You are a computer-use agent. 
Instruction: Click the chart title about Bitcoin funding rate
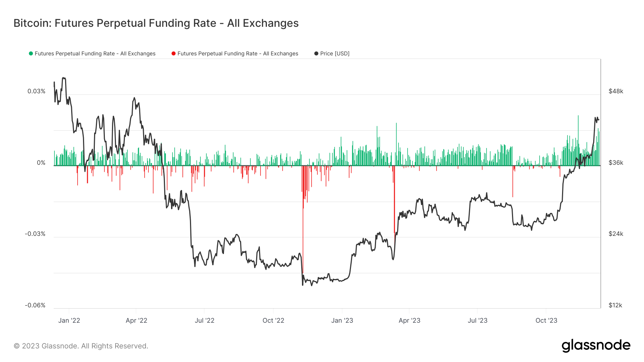(156, 23)
